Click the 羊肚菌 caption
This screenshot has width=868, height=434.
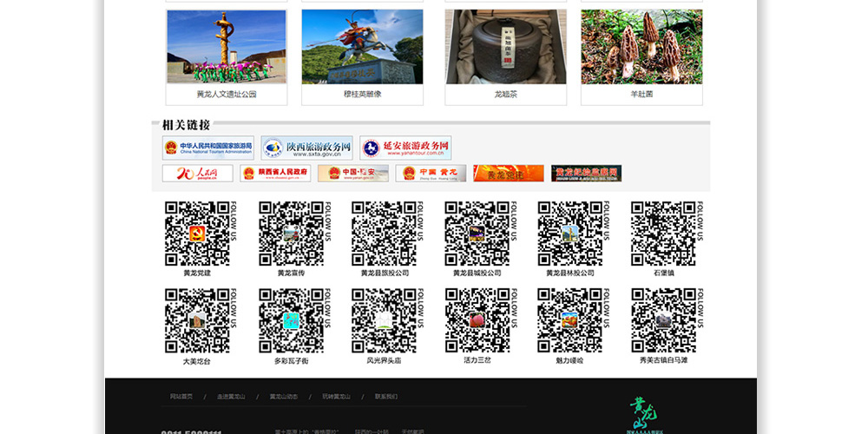(x=641, y=94)
